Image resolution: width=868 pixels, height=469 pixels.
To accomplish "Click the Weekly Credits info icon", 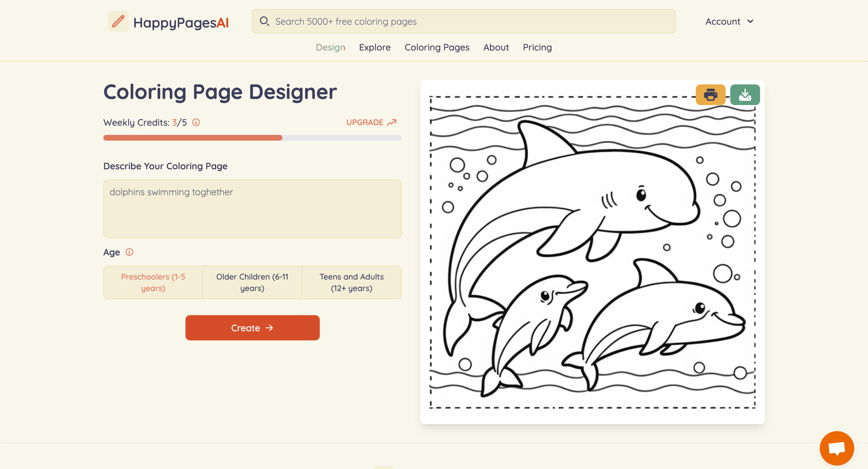I will point(196,122).
